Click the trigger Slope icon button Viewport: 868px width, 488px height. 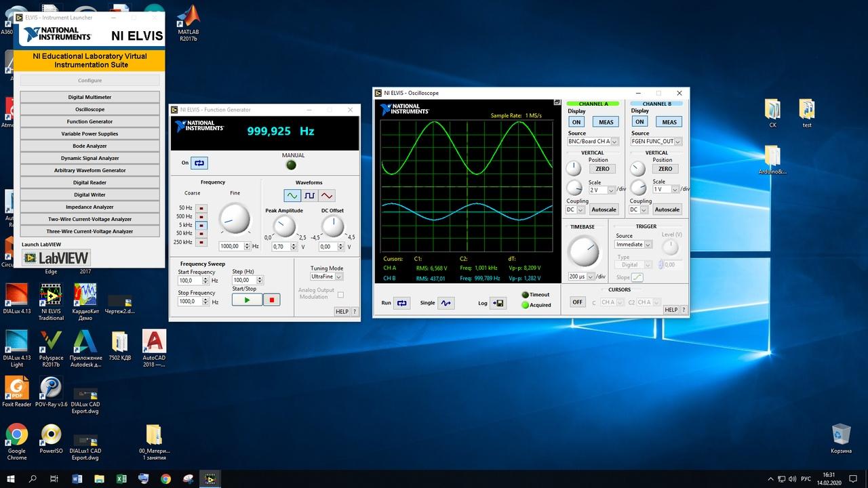pyautogui.click(x=637, y=277)
